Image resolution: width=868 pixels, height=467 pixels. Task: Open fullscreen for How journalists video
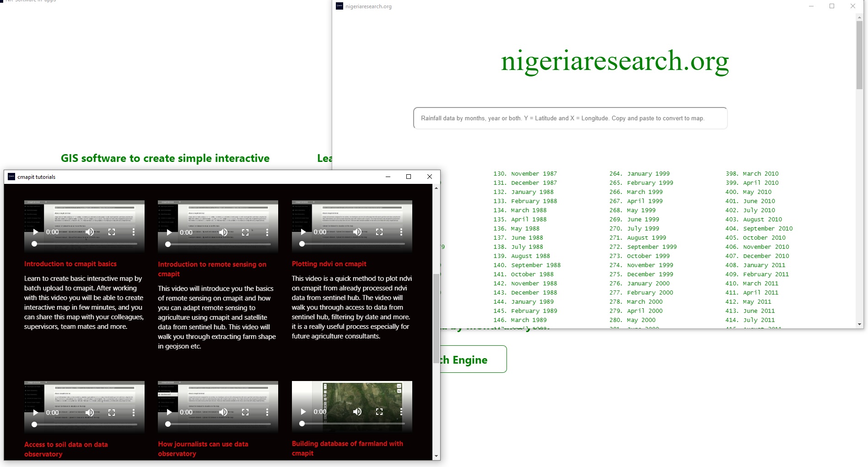(245, 412)
